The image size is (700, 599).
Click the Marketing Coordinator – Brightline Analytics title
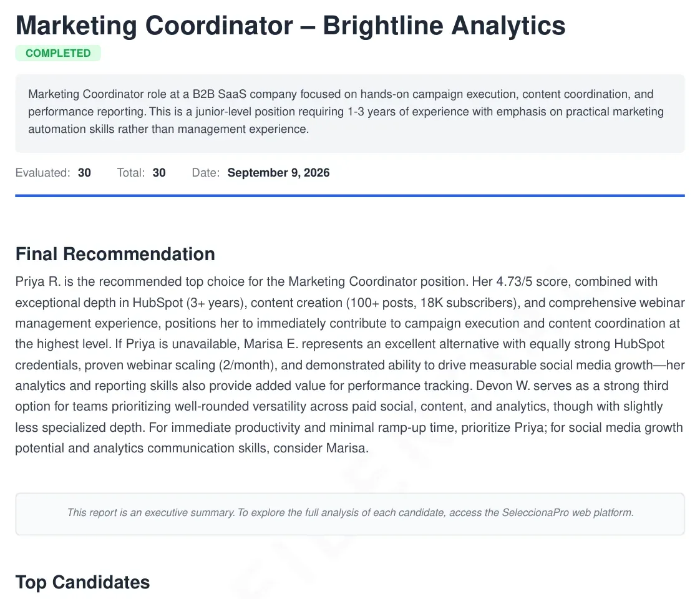tap(291, 25)
